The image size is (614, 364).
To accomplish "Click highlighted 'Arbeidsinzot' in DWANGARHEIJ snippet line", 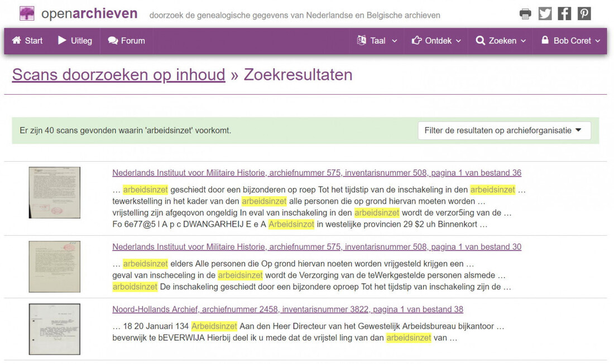I will (x=291, y=225).
